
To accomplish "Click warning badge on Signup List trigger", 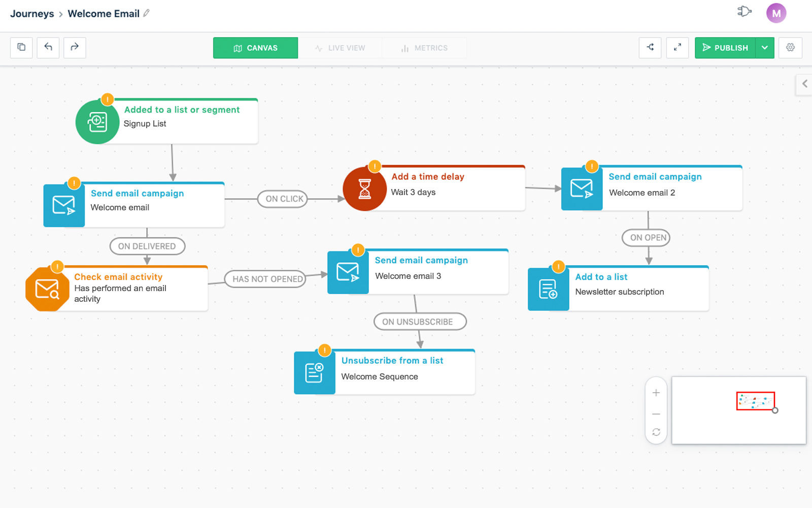I will [107, 100].
